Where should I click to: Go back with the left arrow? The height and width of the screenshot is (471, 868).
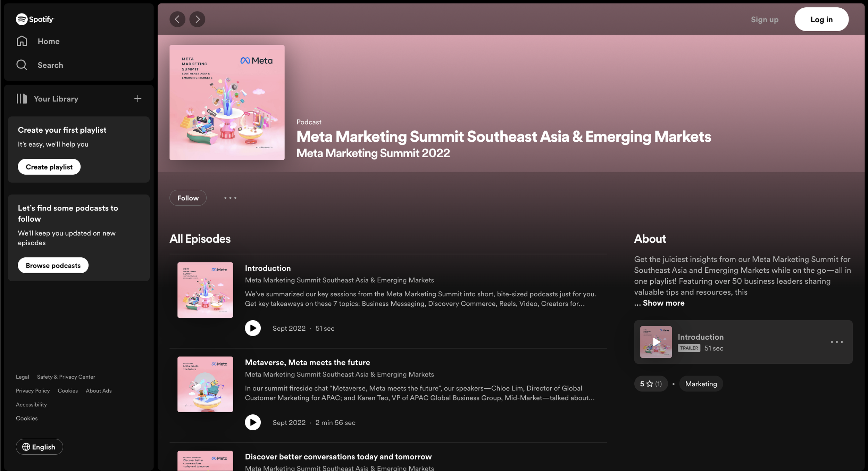tap(177, 19)
